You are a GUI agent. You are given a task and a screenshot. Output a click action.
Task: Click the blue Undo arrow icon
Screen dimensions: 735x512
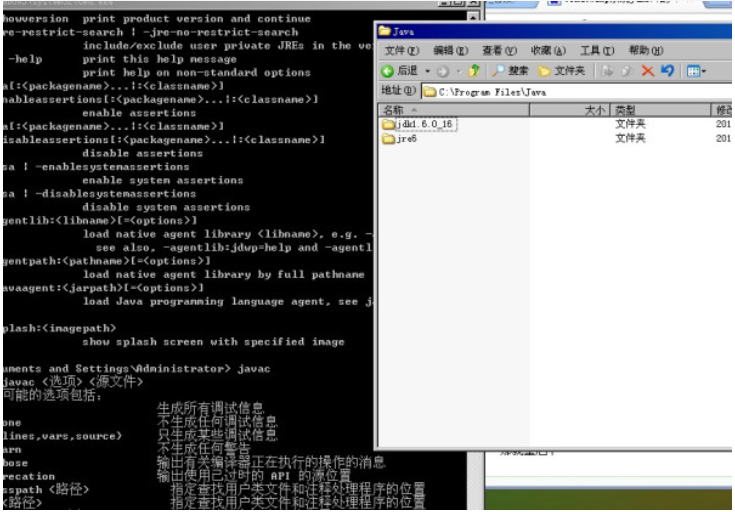(667, 71)
